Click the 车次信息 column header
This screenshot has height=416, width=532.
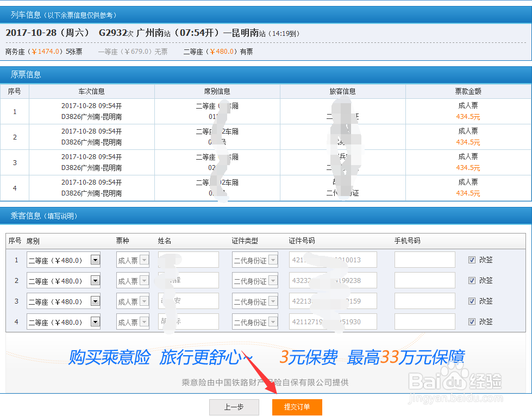point(92,91)
